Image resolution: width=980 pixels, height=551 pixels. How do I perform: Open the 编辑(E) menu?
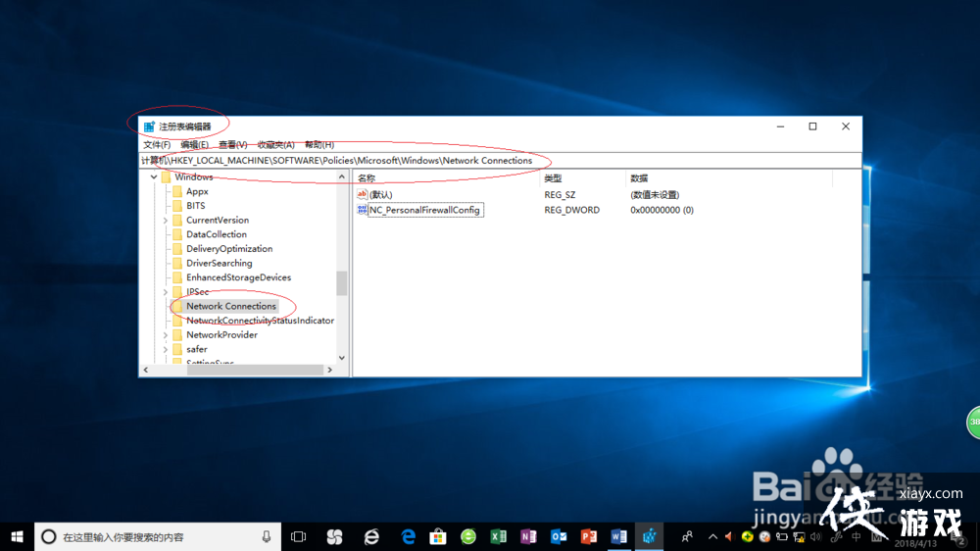point(194,144)
